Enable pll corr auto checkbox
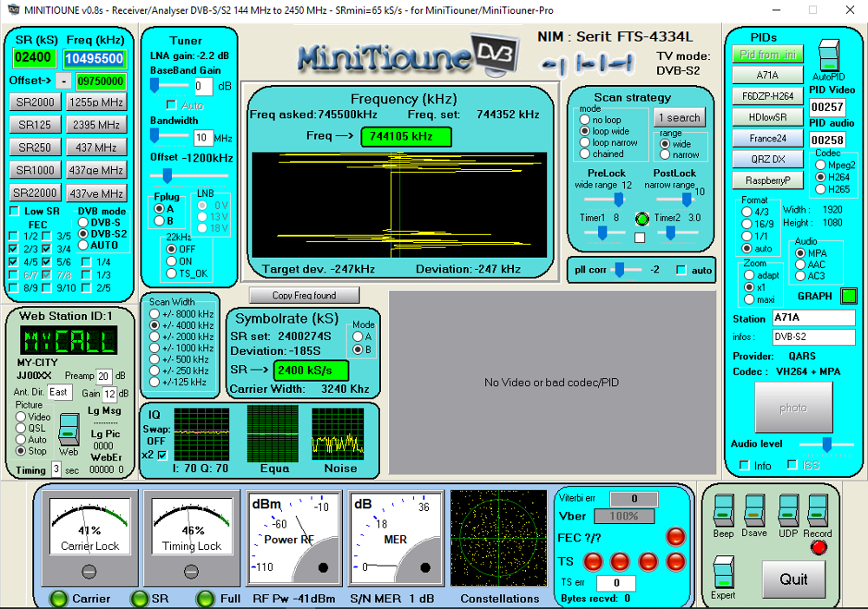The image size is (868, 609). click(x=681, y=270)
